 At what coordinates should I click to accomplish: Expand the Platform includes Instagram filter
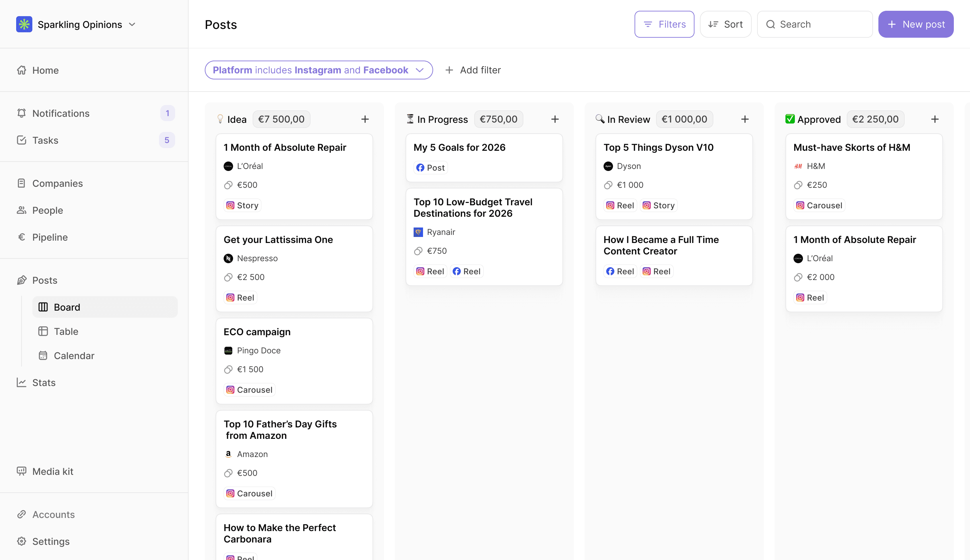(x=421, y=70)
